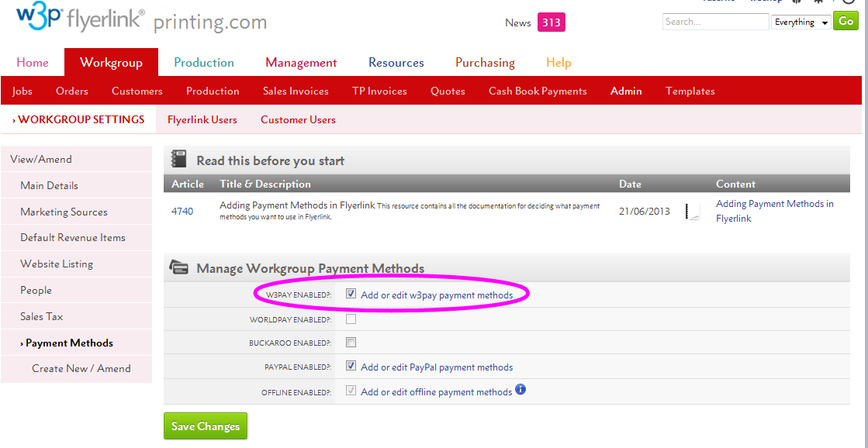The height and width of the screenshot is (448, 868).
Task: Open the Resources tab
Action: point(396,63)
